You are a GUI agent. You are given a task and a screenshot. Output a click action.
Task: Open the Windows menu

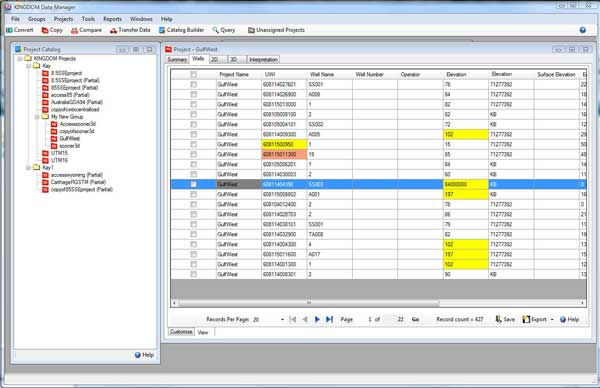(x=141, y=19)
